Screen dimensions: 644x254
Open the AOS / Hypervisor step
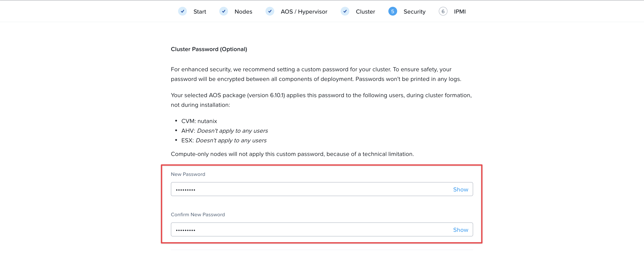[304, 11]
